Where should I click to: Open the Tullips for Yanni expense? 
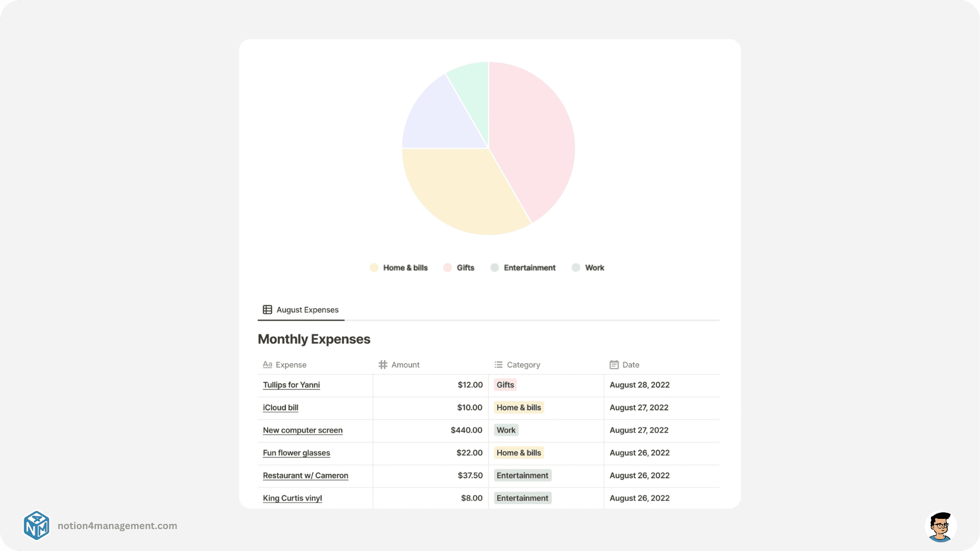point(291,385)
